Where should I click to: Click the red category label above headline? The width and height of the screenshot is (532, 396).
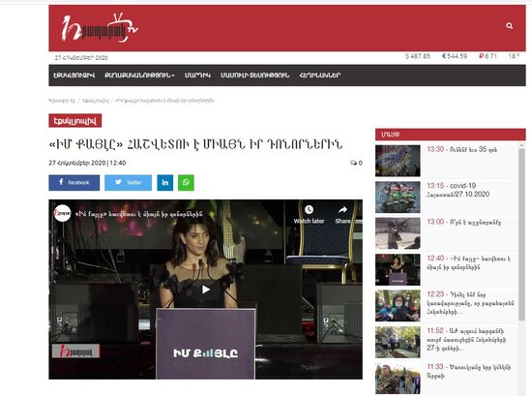click(75, 121)
